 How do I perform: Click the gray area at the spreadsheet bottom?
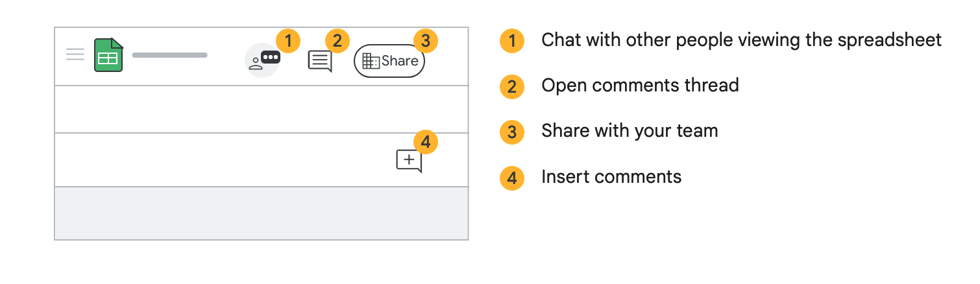click(261, 213)
